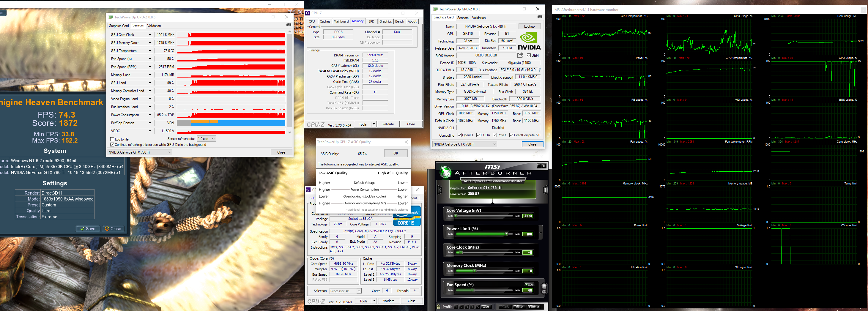Toggle the DirectCompute 5.0 checkbox
The height and width of the screenshot is (311, 868).
(x=511, y=135)
